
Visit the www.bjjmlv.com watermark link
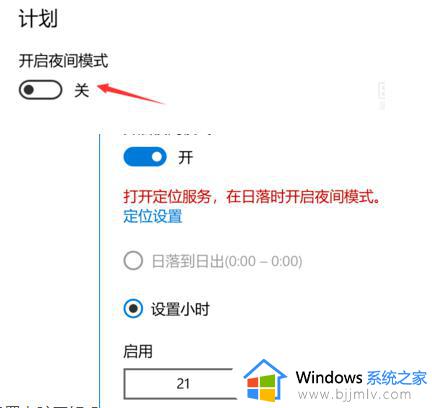pos(355,395)
